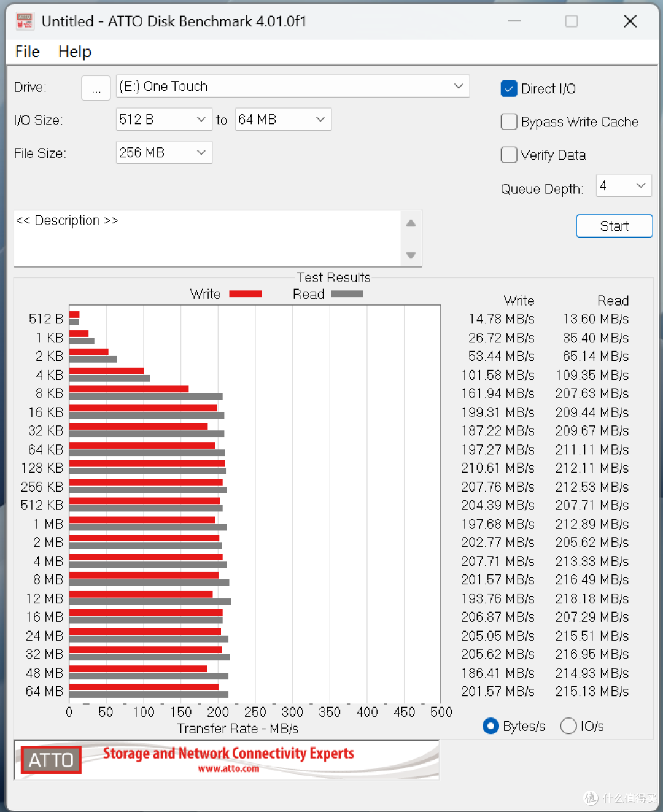This screenshot has width=663, height=812.
Task: Open the Help menu
Action: click(x=75, y=52)
